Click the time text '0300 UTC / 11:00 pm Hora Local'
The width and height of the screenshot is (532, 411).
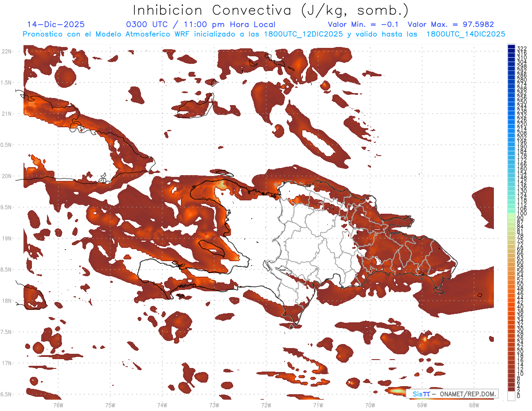click(201, 24)
